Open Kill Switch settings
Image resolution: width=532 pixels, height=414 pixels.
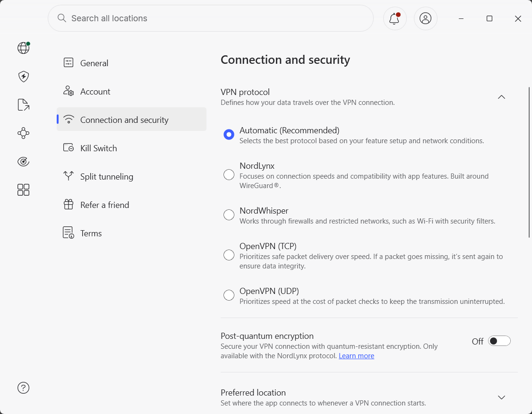click(x=131, y=148)
